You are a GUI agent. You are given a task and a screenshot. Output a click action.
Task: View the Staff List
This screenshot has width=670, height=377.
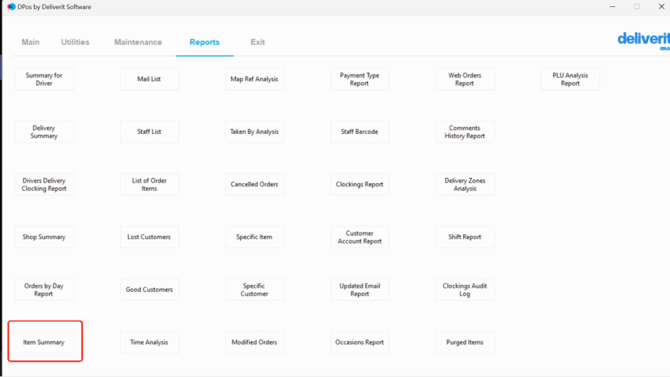click(x=149, y=132)
